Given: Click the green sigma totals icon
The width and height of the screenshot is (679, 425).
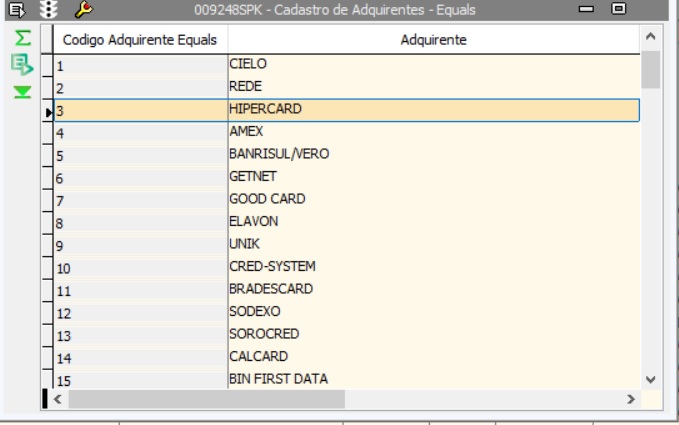Looking at the screenshot, I should (x=17, y=38).
